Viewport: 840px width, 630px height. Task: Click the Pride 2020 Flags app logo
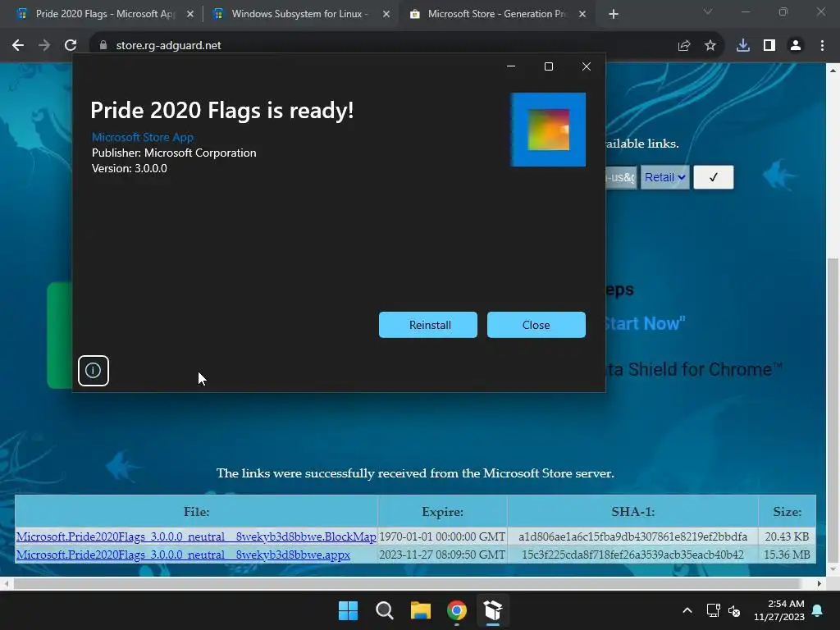click(x=548, y=130)
